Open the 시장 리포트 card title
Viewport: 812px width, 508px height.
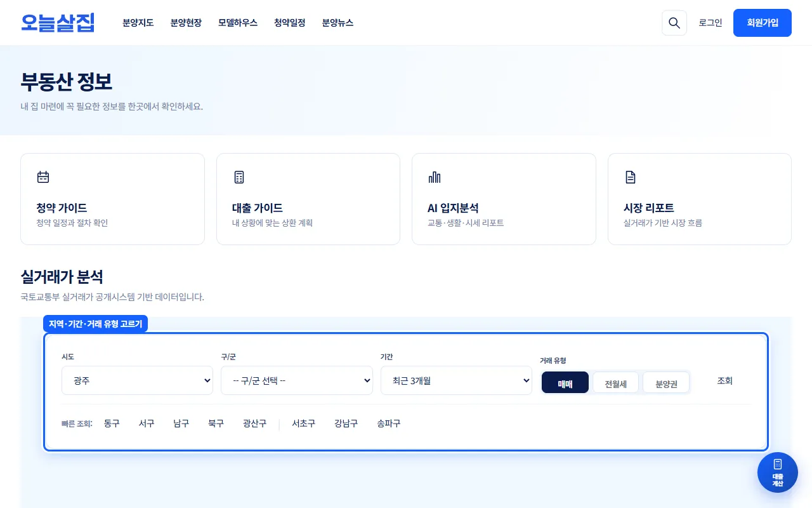click(x=649, y=208)
